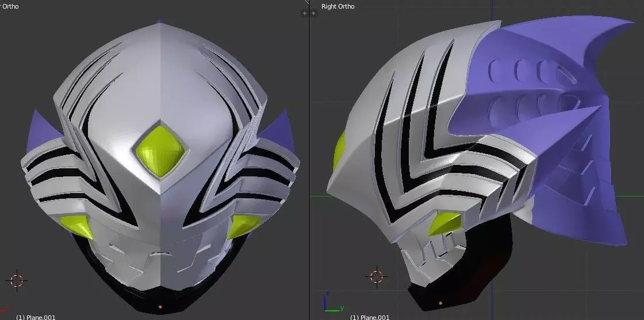Expand the Right Ortho viewport's tool shelf plus icon
Image resolution: width=644 pixels, height=320 pixels.
pyautogui.click(x=313, y=13)
